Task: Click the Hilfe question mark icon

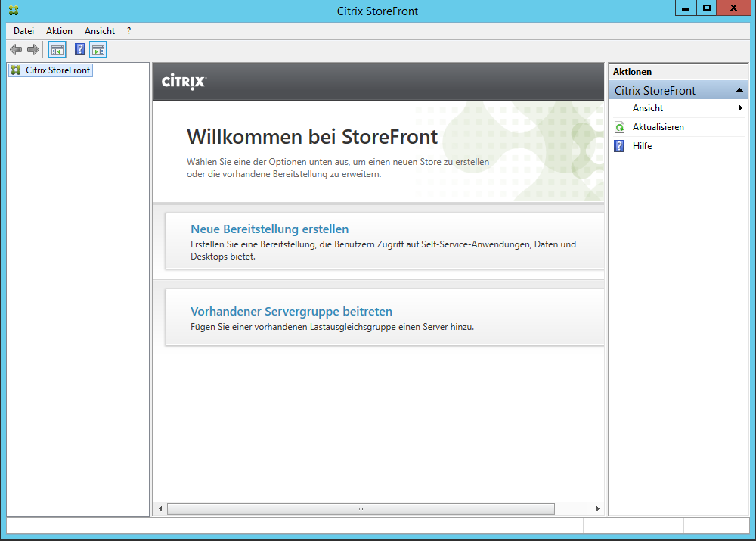Action: [x=619, y=146]
